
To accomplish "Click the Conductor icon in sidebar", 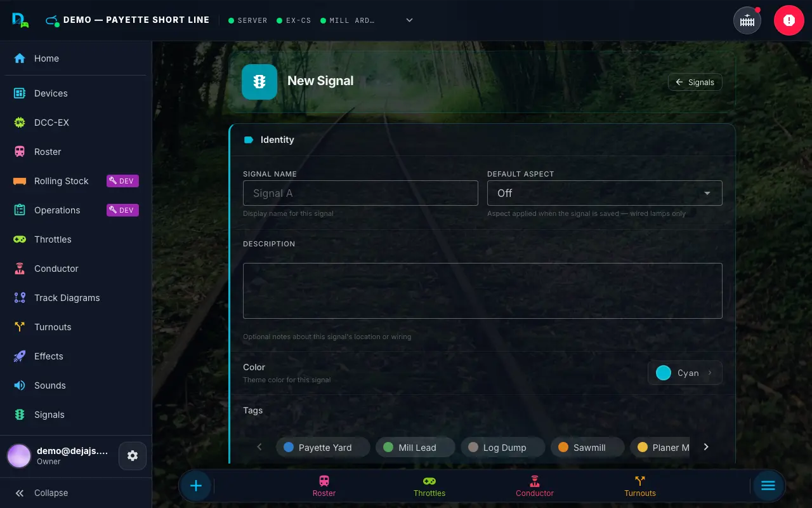I will [x=20, y=269].
